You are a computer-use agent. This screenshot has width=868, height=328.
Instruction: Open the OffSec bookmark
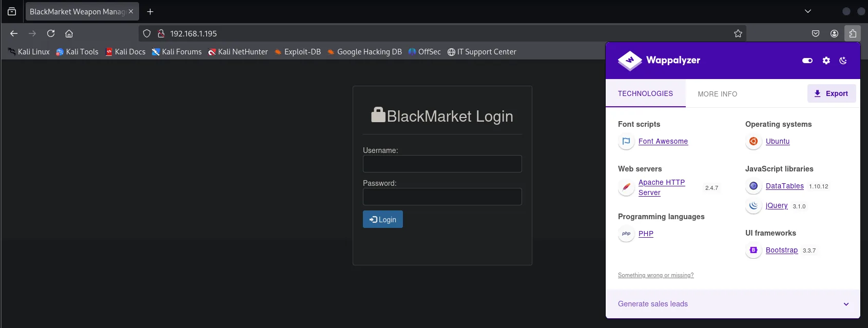(425, 52)
